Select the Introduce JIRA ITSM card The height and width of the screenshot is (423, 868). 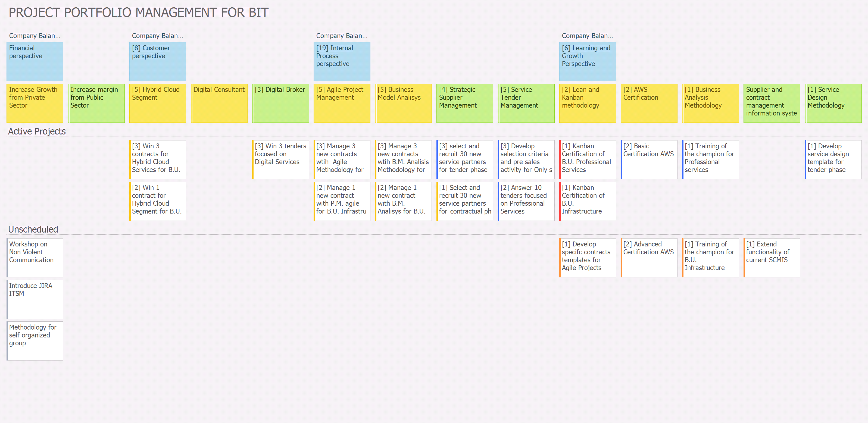pyautogui.click(x=35, y=299)
